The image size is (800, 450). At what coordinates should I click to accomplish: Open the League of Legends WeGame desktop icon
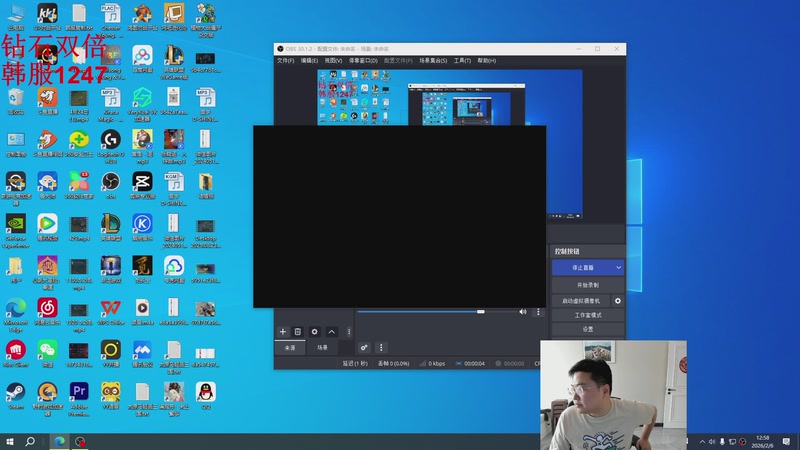173,62
